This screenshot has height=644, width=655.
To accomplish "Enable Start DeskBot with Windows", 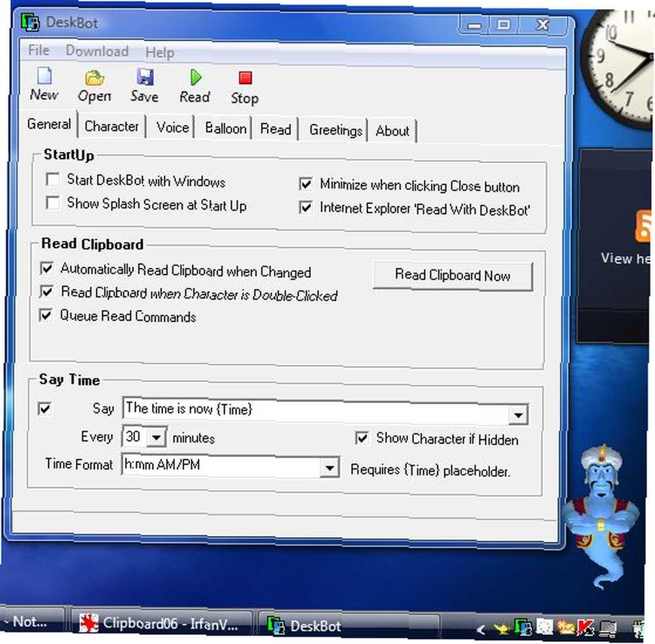I will [x=52, y=180].
